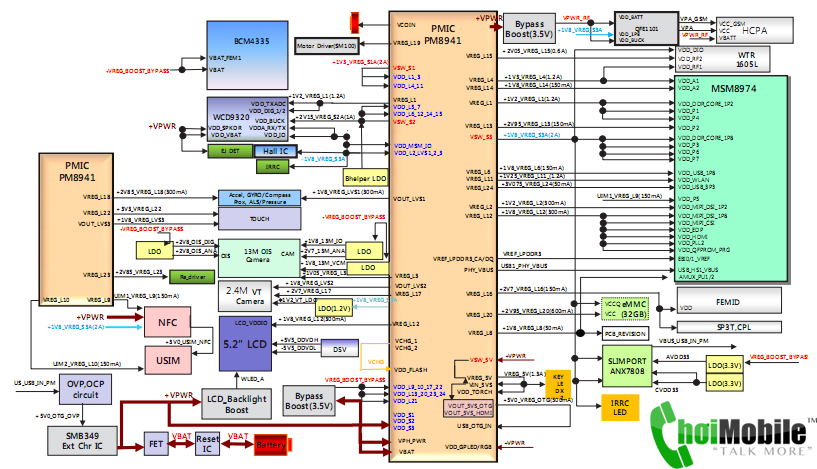Screen dimensions: 817x469
Task: Click the Fa_driver green box
Action: pos(192,277)
